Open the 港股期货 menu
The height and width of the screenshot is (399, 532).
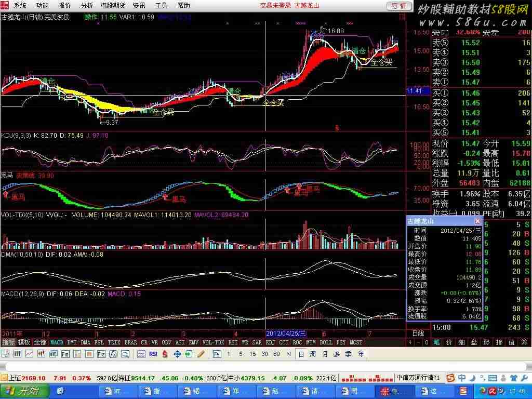[x=113, y=5]
